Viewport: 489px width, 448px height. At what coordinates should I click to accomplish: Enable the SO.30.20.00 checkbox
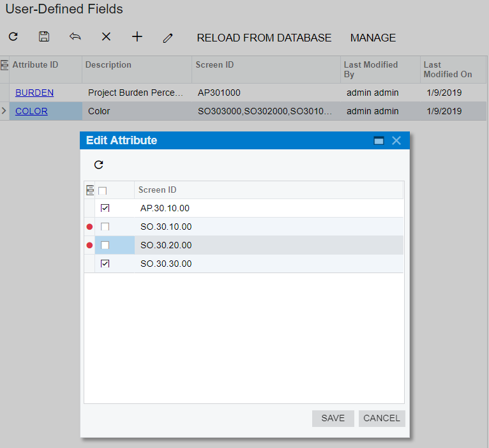coord(105,245)
